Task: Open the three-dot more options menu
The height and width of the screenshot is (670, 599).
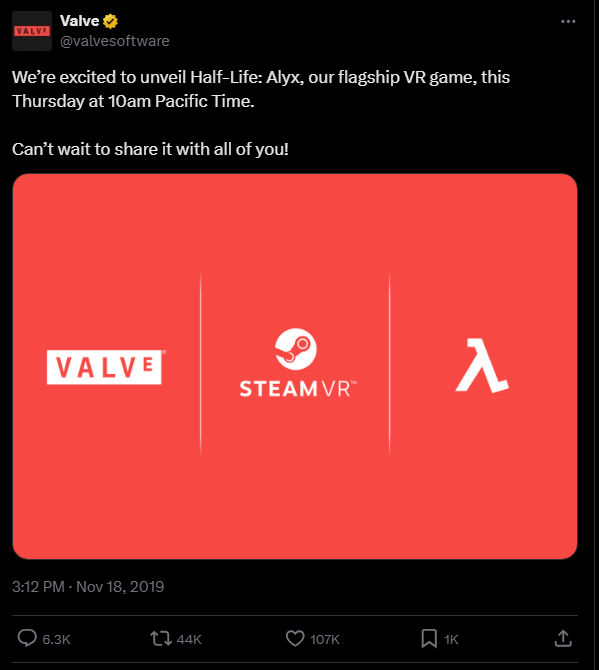Action: (x=568, y=21)
